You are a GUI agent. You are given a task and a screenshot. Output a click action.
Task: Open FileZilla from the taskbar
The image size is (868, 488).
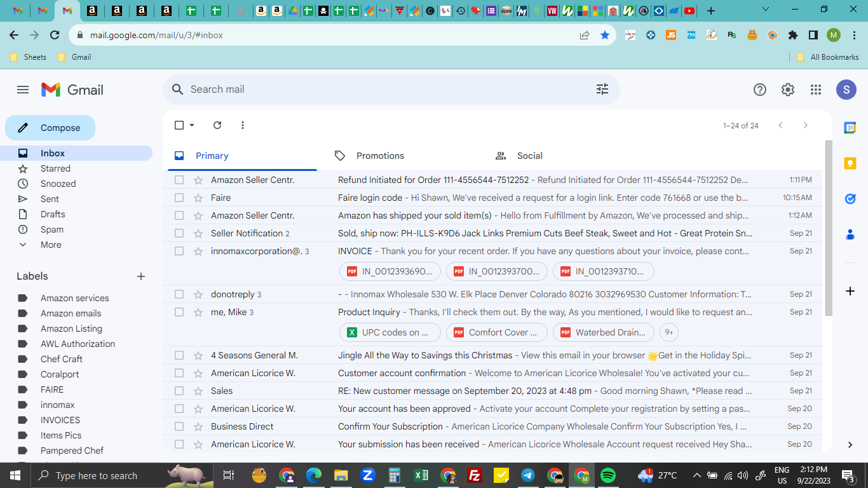(x=474, y=475)
